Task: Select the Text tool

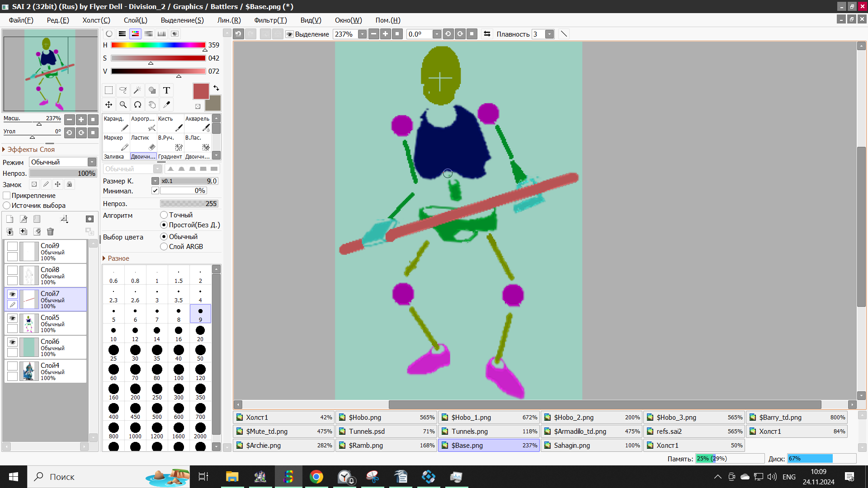Action: point(166,90)
